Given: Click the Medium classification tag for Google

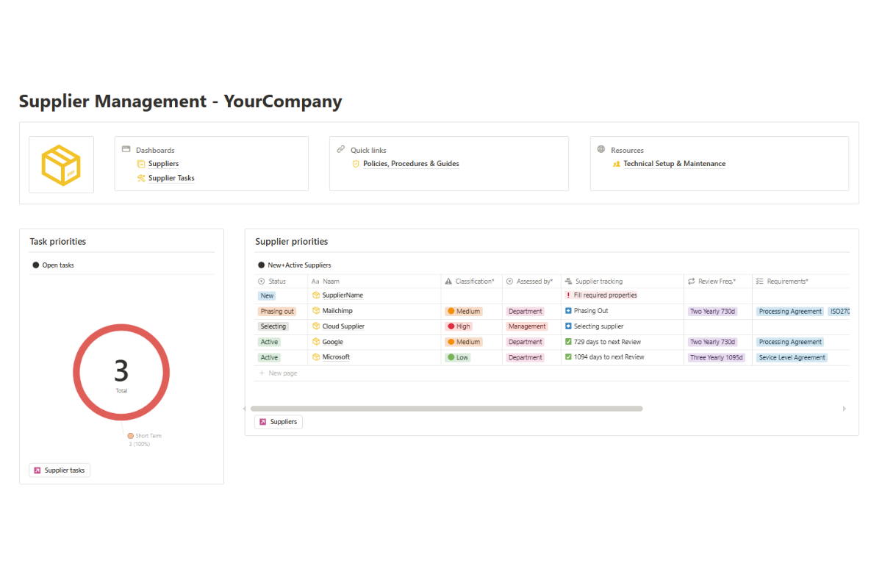Looking at the screenshot, I should [x=464, y=342].
